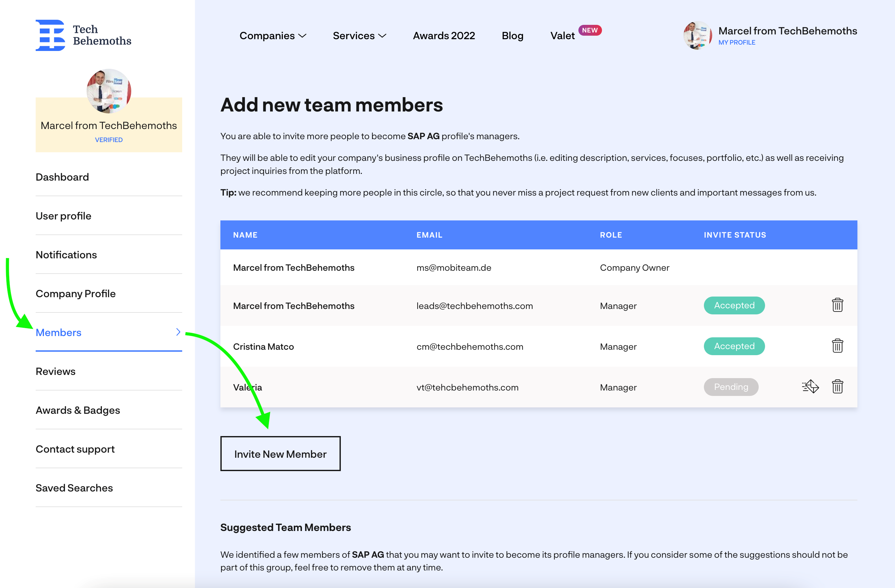The height and width of the screenshot is (588, 895).
Task: Click Manager role in Cristina Matco's row
Action: pos(618,346)
